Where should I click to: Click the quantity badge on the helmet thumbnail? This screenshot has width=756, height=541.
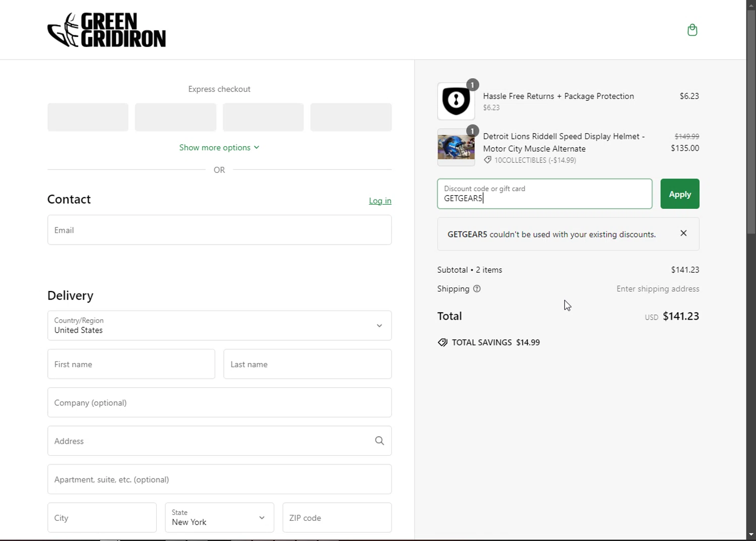[472, 131]
